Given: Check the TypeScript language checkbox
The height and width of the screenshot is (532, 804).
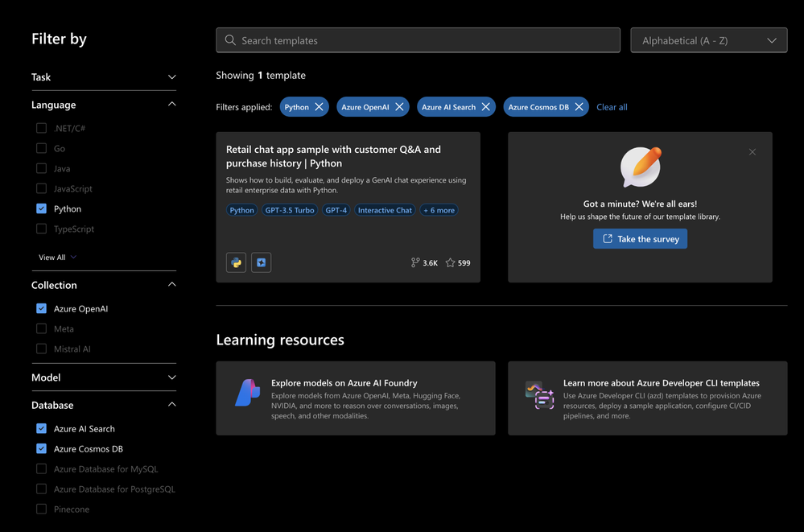Looking at the screenshot, I should click(42, 229).
